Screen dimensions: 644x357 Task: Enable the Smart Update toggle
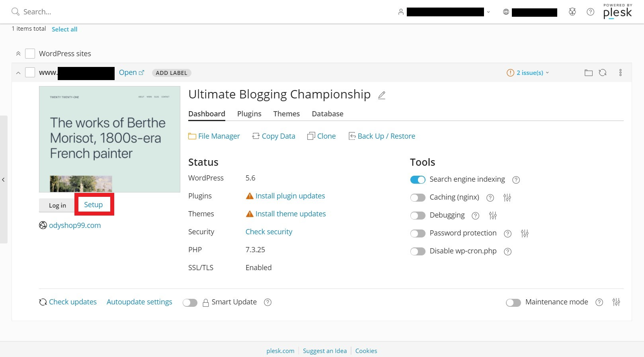point(190,303)
